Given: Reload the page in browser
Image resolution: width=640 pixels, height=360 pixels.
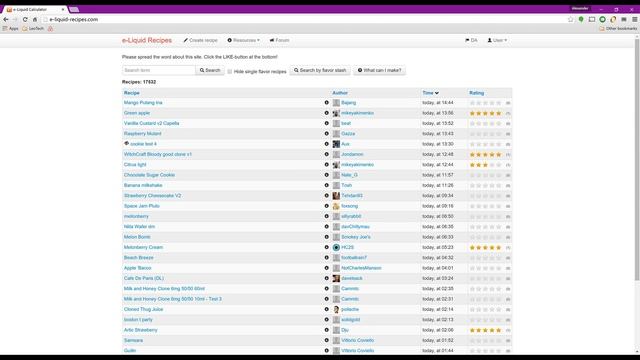Looking at the screenshot, I should click(x=25, y=19).
